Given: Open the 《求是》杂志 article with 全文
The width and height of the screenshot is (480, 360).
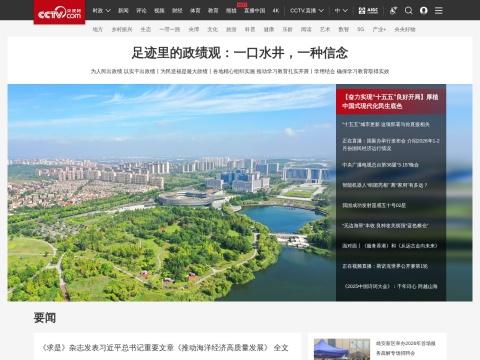Looking at the screenshot, I should tap(164, 348).
